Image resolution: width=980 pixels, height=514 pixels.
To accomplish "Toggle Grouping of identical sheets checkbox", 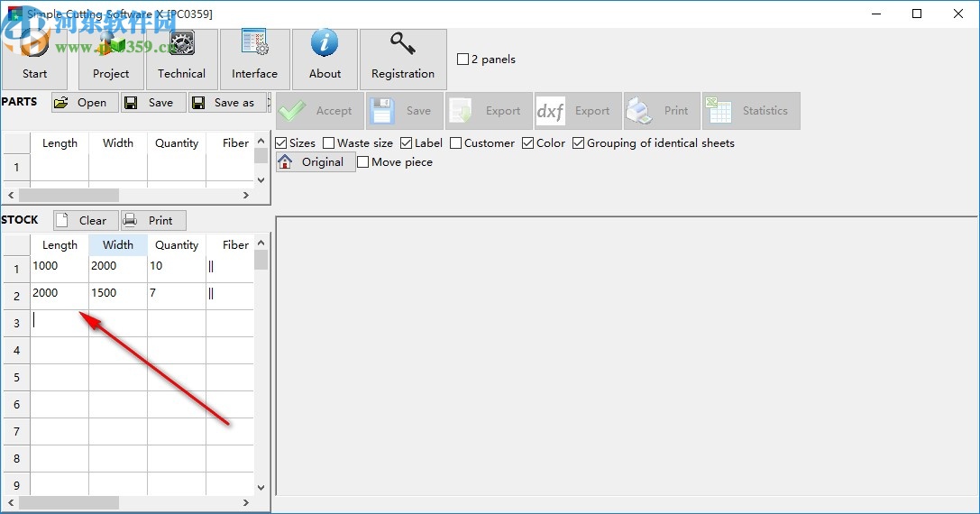I will point(578,143).
